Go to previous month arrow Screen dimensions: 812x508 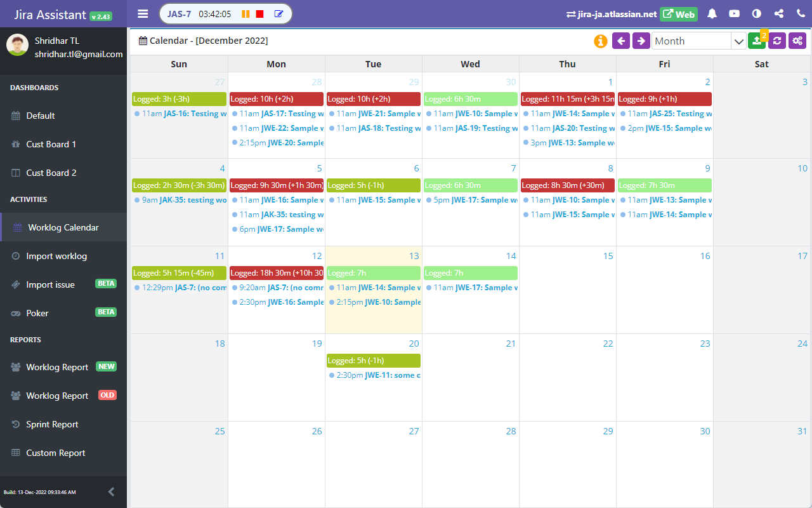[x=621, y=41]
